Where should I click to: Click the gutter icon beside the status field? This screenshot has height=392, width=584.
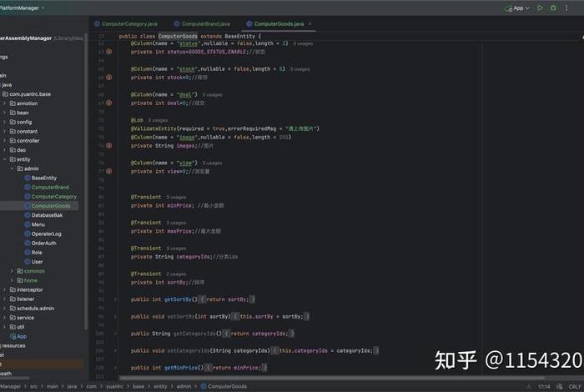coord(108,52)
